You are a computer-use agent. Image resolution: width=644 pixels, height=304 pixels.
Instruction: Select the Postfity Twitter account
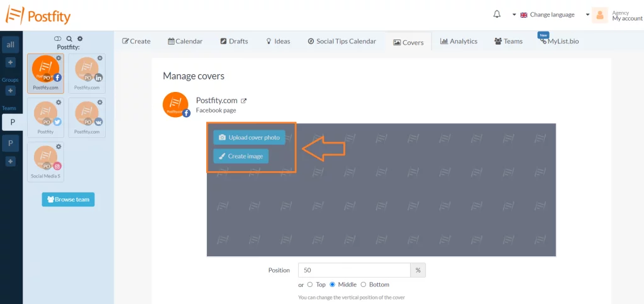tap(45, 118)
